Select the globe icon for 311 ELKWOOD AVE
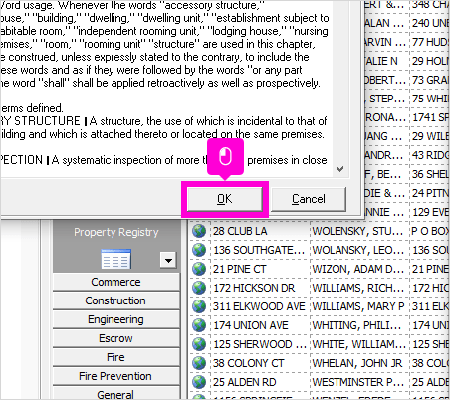This screenshot has width=450, height=400. 199,306
